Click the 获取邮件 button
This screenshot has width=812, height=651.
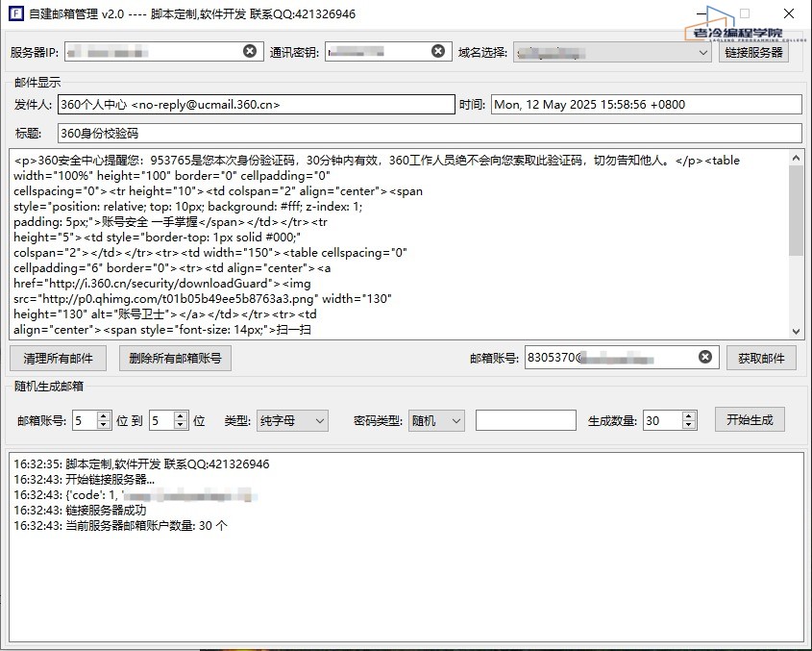pos(761,358)
